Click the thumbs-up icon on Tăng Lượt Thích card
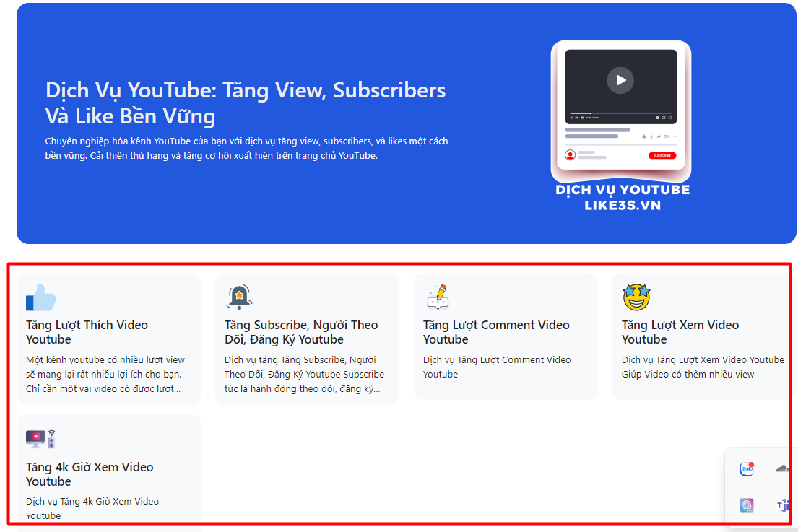 (x=40, y=298)
